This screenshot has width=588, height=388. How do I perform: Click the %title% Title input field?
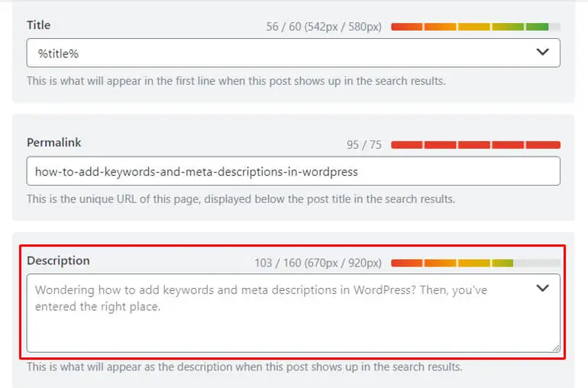point(293,53)
